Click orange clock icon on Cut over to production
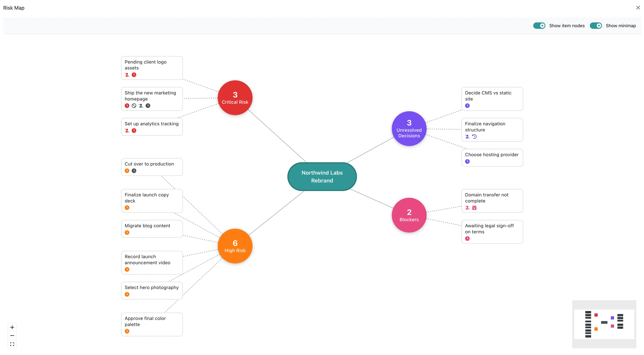The height and width of the screenshot is (355, 644). coord(127,171)
